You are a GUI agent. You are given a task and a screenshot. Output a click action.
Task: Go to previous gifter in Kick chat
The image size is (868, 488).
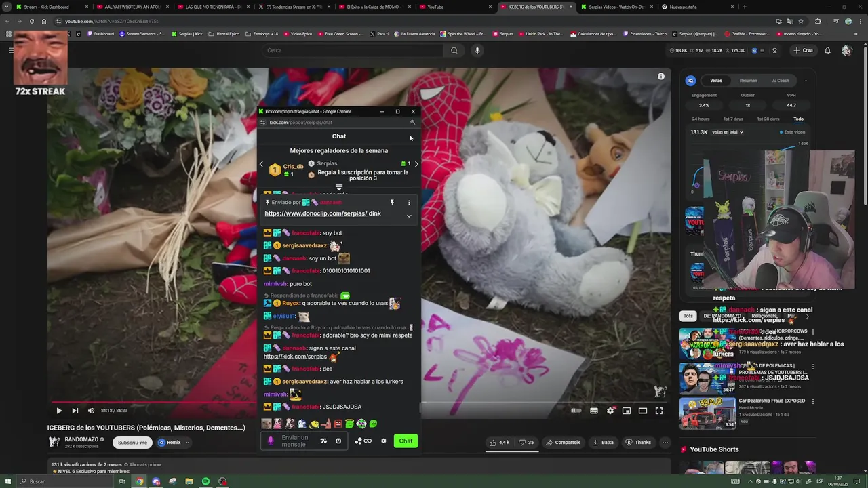tap(261, 164)
